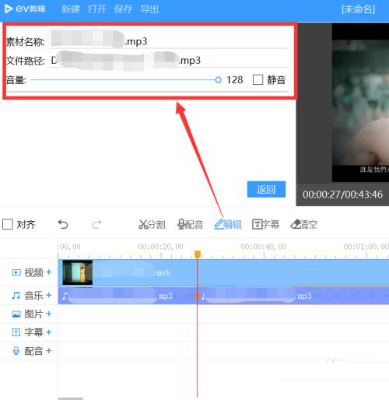Image resolution: width=389 pixels, height=400 pixels.
Task: Click the 配音 microphone tool
Action: (190, 225)
